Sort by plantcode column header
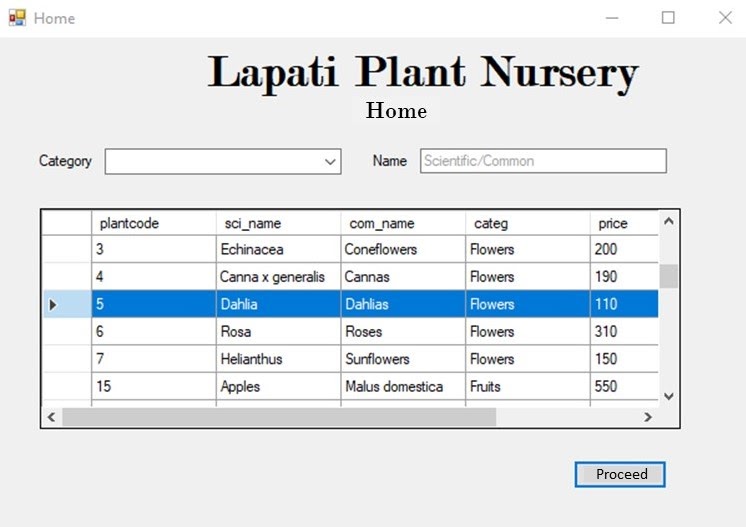746x527 pixels. point(153,223)
